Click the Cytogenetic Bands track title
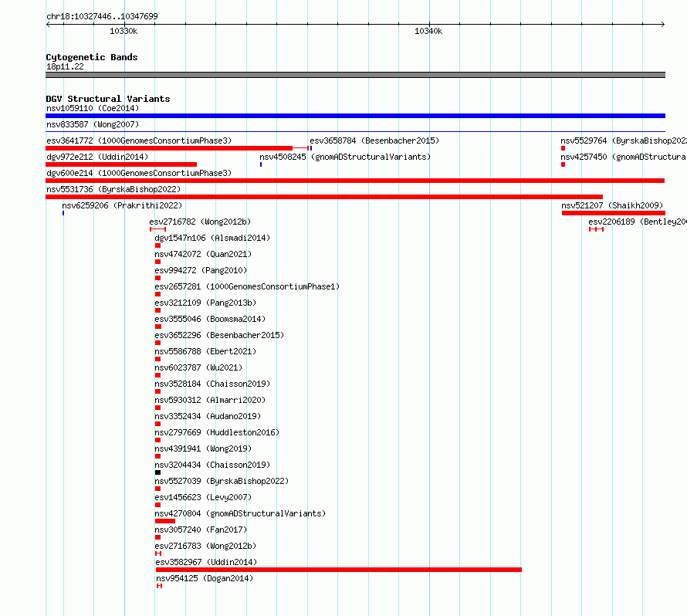Screen dimensions: 687x616 [x=92, y=57]
